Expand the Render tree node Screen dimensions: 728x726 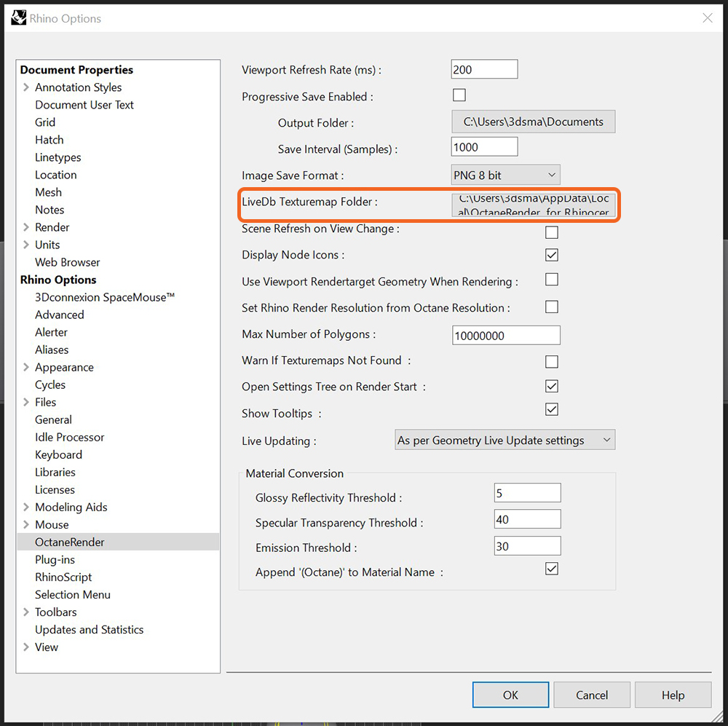coord(26,227)
